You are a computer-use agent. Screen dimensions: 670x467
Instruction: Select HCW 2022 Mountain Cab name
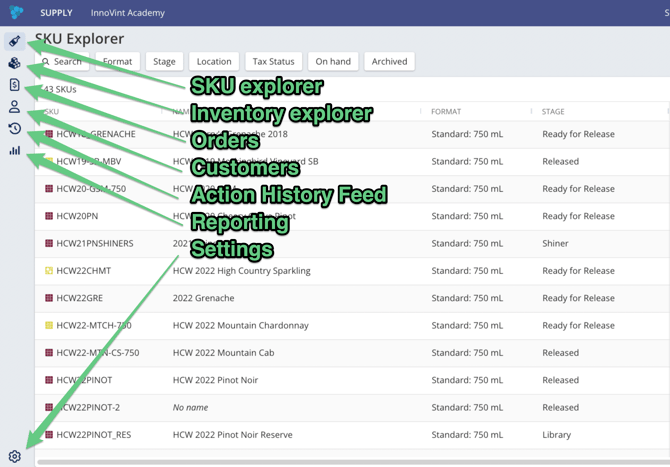tap(223, 352)
